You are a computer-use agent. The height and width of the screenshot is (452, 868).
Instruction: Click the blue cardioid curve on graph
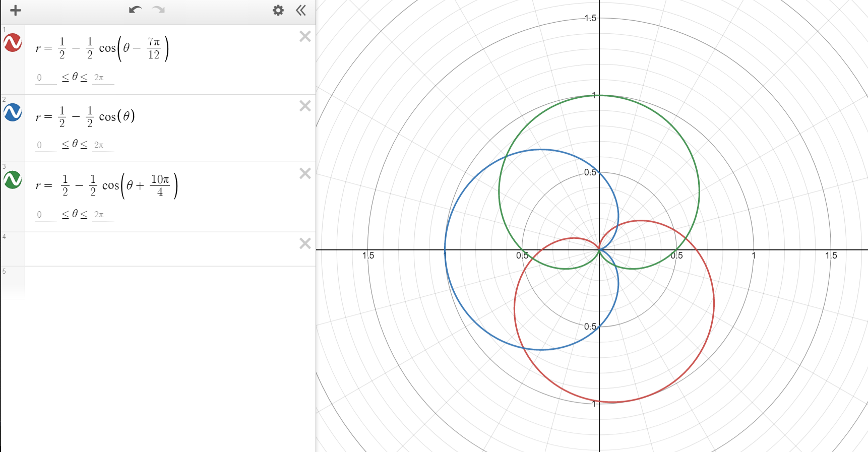pos(445,249)
